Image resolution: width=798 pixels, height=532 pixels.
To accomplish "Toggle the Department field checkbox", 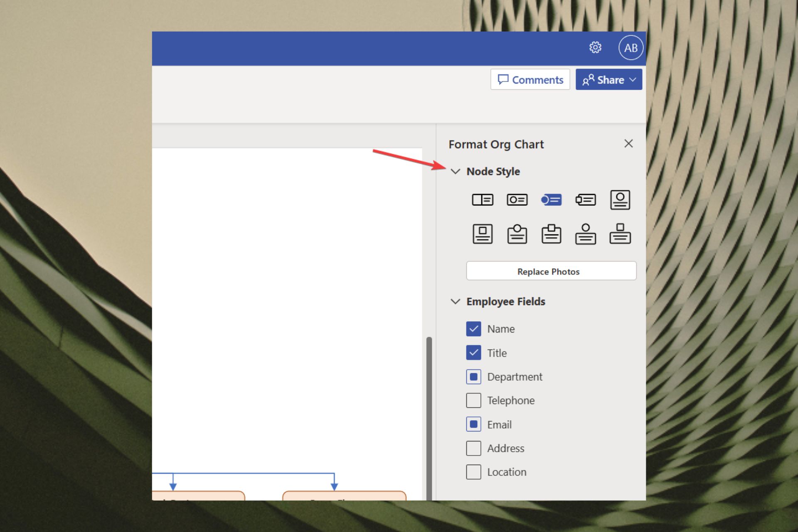I will click(x=473, y=377).
